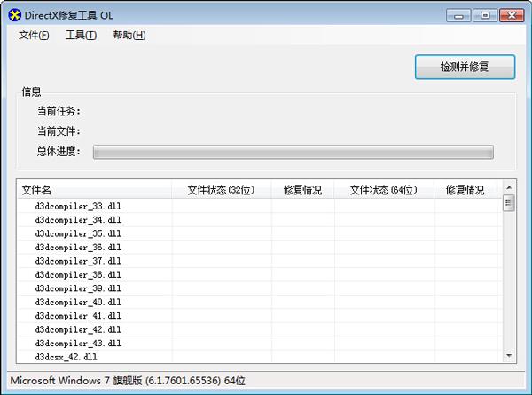Click the last 修复情况 column header
This screenshot has width=532, height=395.
pos(465,190)
